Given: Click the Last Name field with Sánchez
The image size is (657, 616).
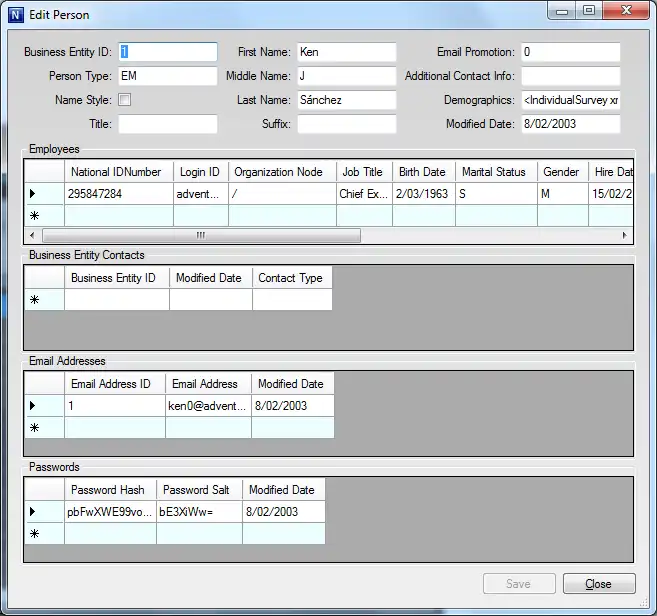Looking at the screenshot, I should point(347,100).
